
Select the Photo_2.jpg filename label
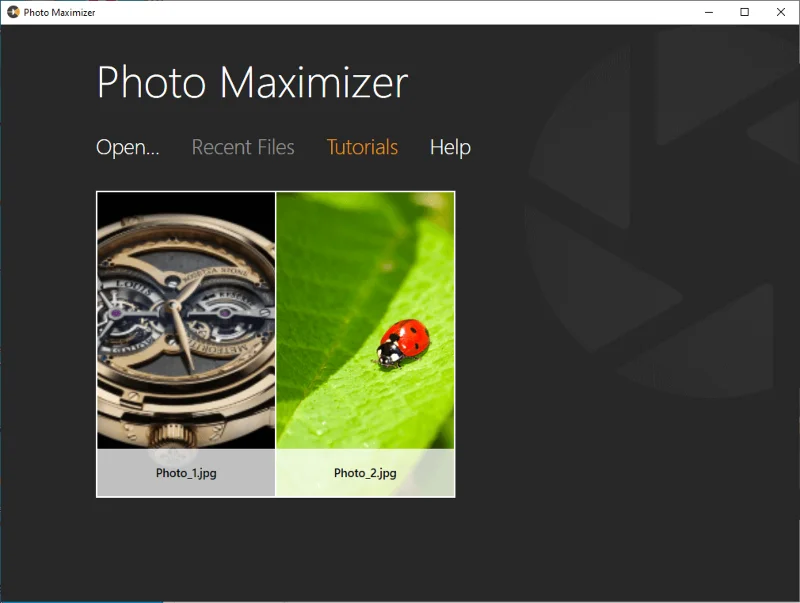(x=365, y=473)
